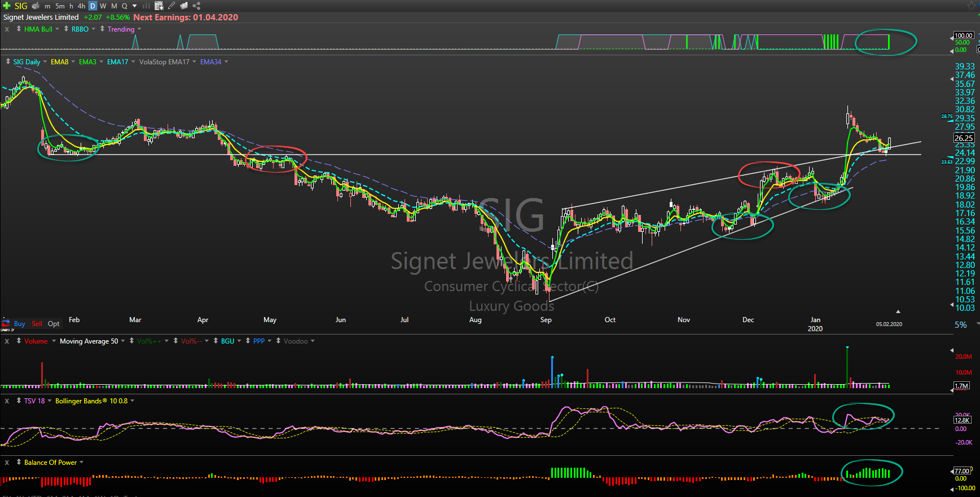The height and width of the screenshot is (497, 980).
Task: Open the calendar grid add icon
Action: point(159,6)
